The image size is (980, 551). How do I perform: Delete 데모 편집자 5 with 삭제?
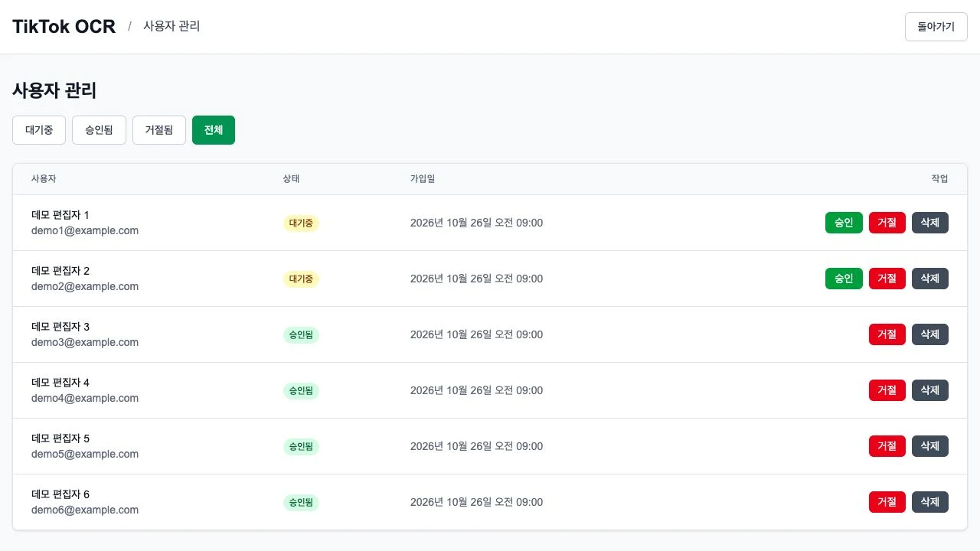click(930, 446)
